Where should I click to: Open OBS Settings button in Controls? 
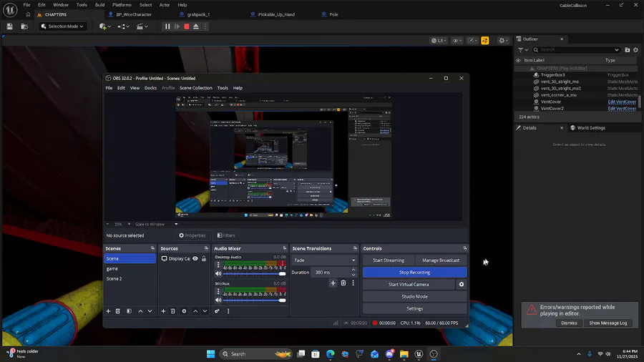(414, 308)
